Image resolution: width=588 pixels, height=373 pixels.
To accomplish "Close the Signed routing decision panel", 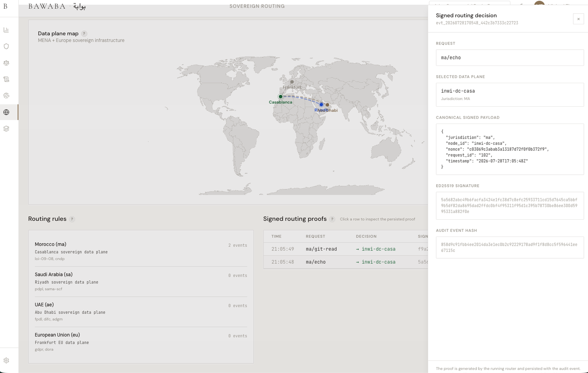I will point(578,19).
